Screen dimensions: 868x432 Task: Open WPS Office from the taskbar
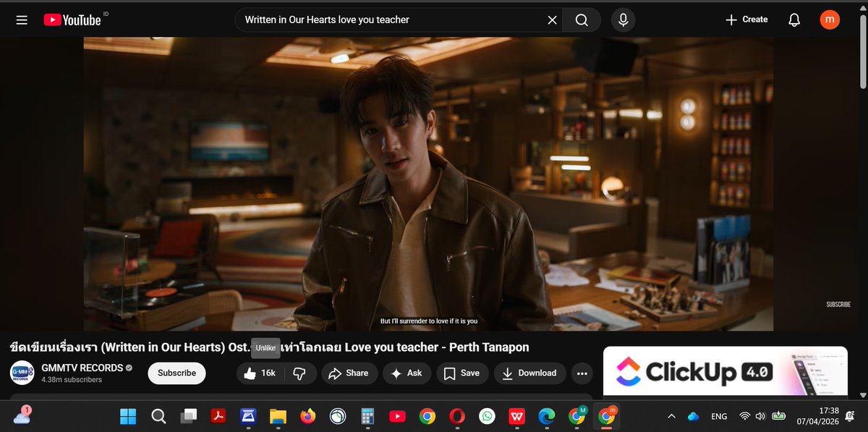tap(516, 416)
